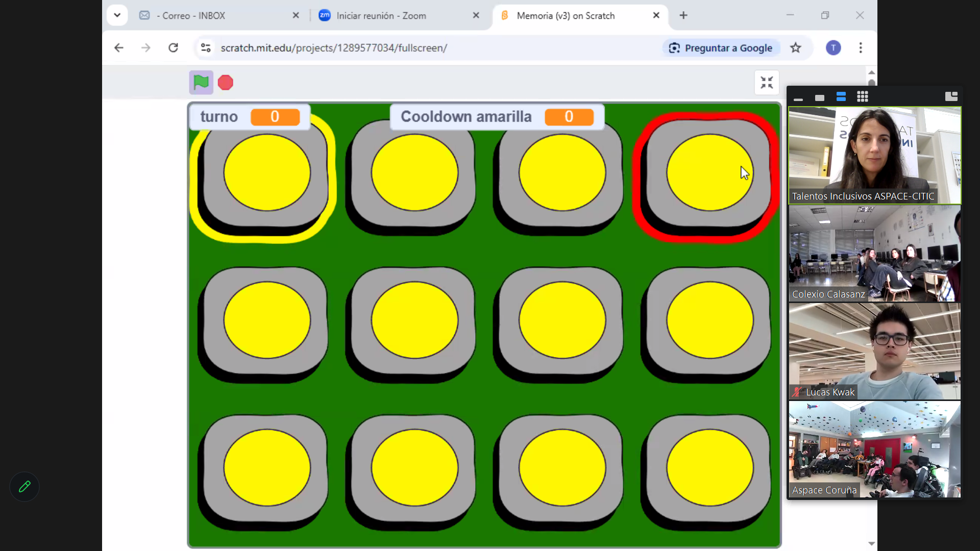Viewport: 980px width, 551px height.
Task: Bookmark this page with the star icon
Action: click(796, 48)
